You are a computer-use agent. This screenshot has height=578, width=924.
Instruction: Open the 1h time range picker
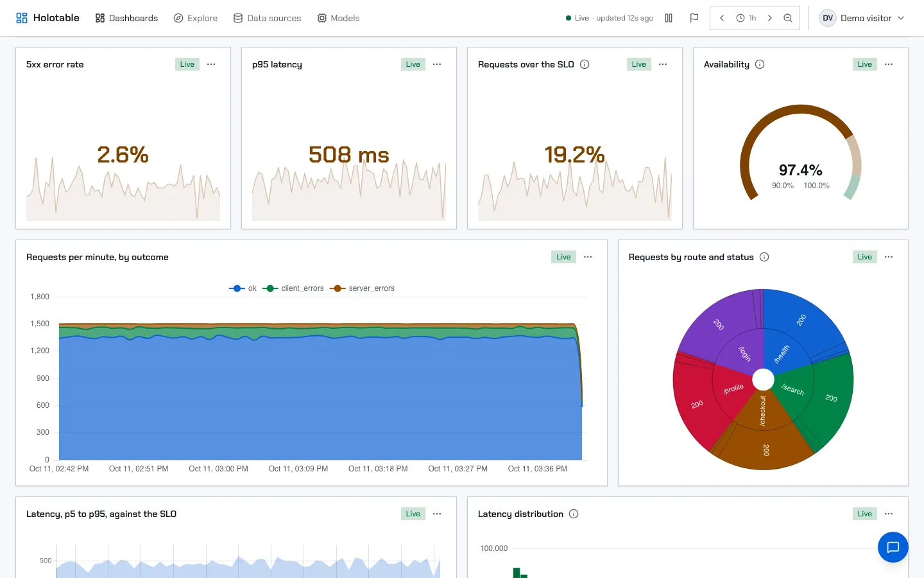click(746, 18)
